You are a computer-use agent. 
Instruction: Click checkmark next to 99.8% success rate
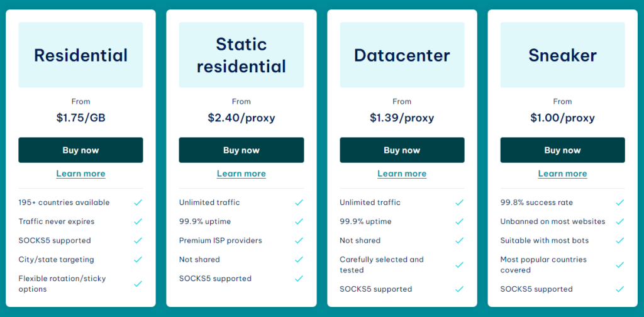[620, 203]
